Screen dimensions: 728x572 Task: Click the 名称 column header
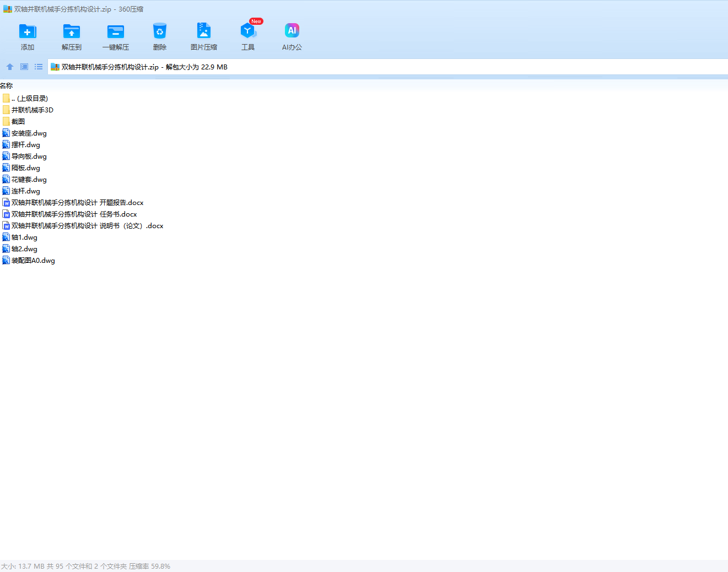coord(7,86)
